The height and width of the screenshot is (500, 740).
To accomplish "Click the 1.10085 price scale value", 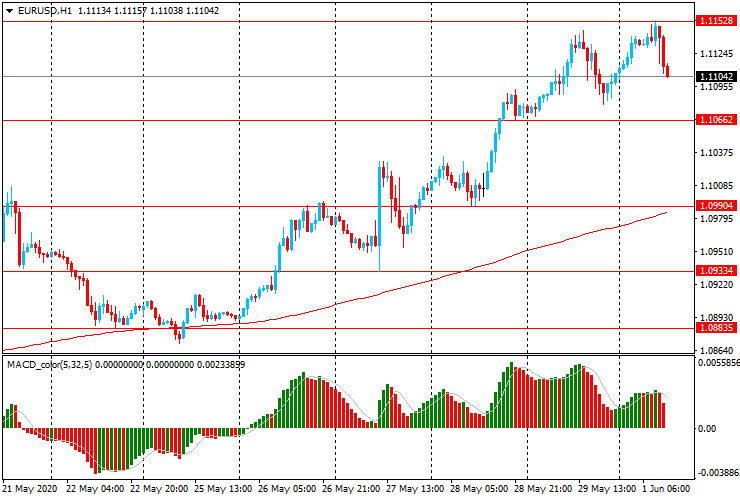I will [x=716, y=186].
